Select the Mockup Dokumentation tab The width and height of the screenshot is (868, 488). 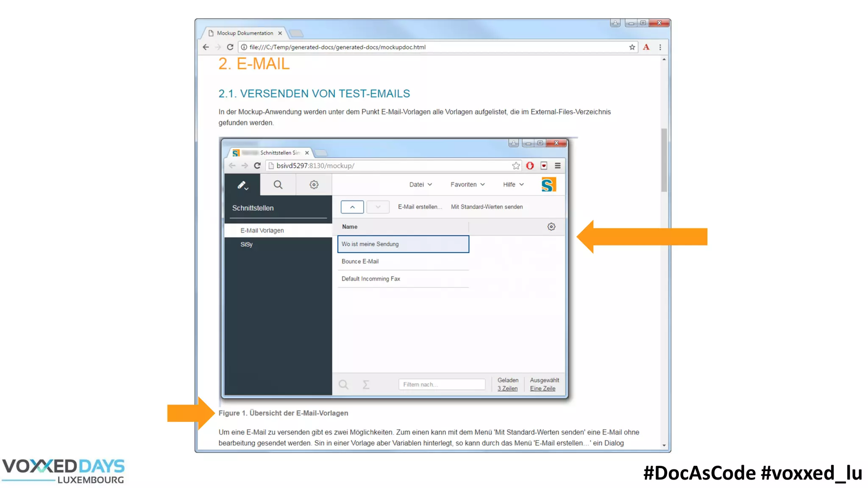coord(245,33)
